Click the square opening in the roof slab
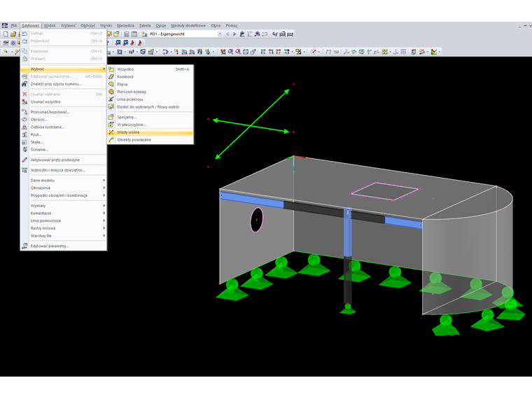 [x=384, y=191]
